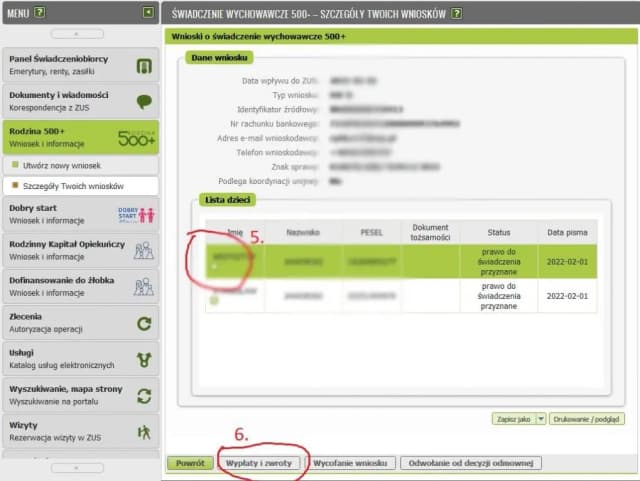Click the help icon next to MENU

coord(40,12)
